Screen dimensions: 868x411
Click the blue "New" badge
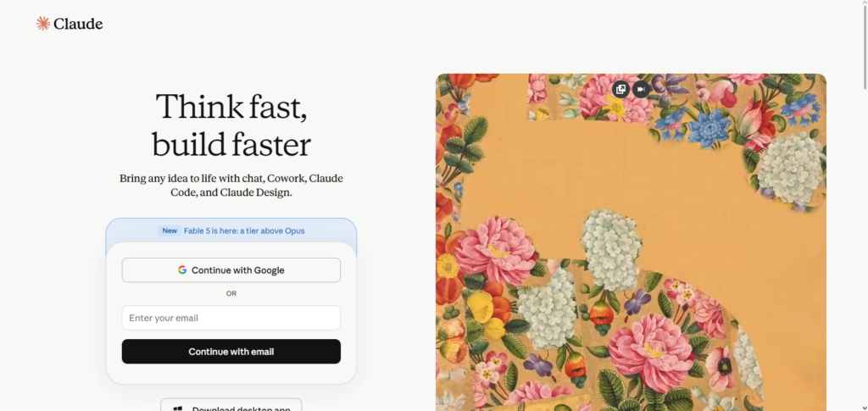(170, 230)
